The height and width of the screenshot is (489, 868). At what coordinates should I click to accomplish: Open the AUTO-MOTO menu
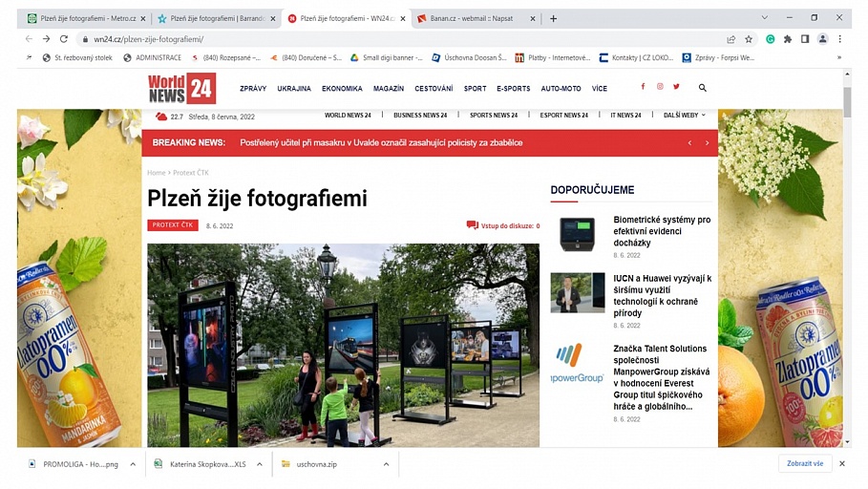561,89
